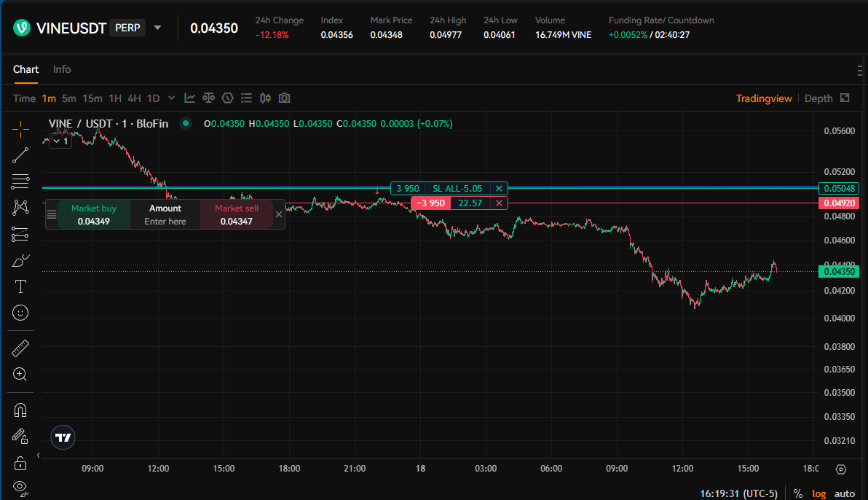Collapse the drawing toolbar side arrow
868x500 pixels.
coord(38,455)
